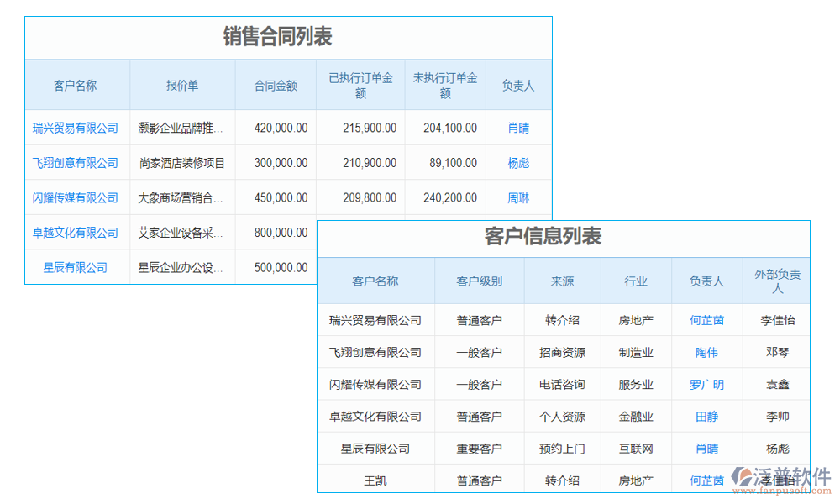View 星辰有限公司 contract details
The height and width of the screenshot is (504, 840).
tap(76, 267)
